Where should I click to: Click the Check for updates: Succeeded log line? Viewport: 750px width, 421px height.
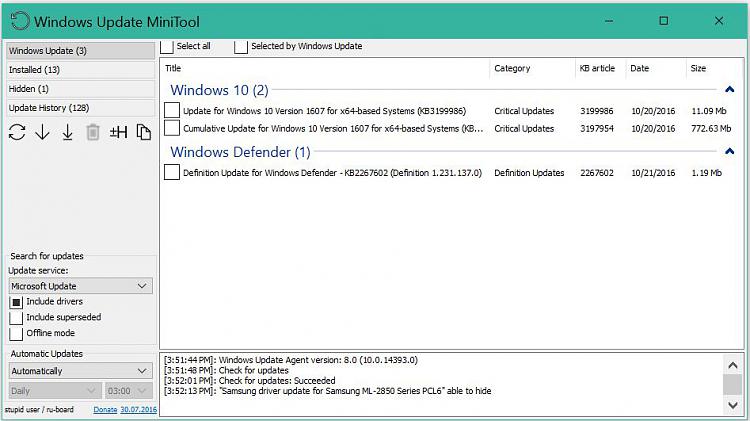250,381
